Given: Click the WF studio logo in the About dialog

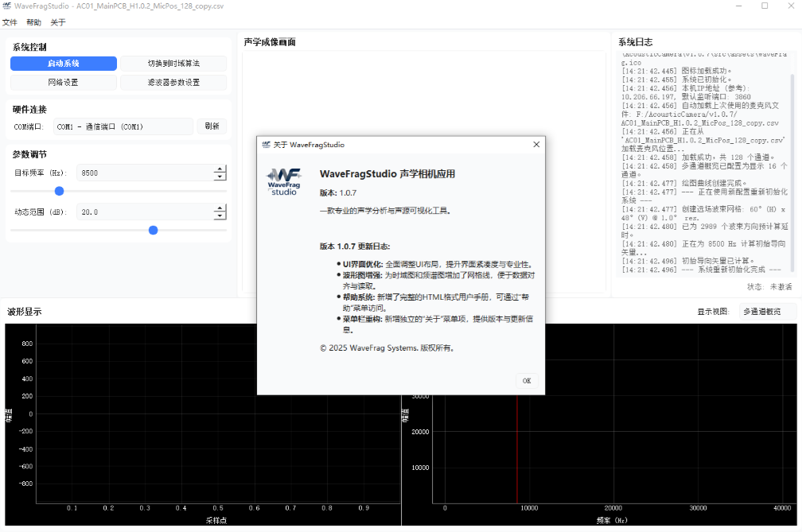Looking at the screenshot, I should (x=283, y=180).
